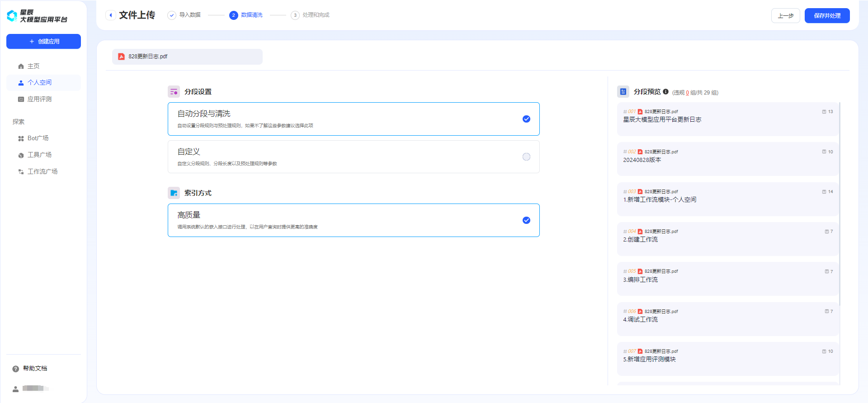Click segment text 1.新增工作流模块-个人空间
The image size is (868, 403).
pyautogui.click(x=660, y=200)
